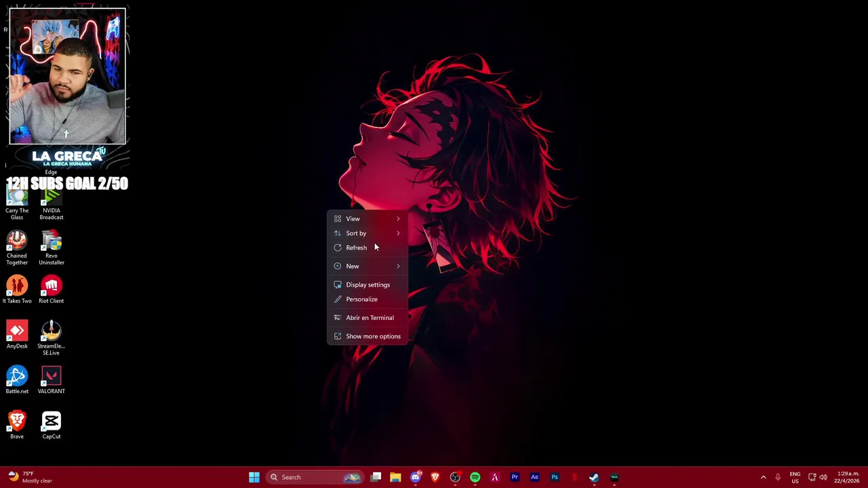
Task: Choose Refresh in the context menu
Action: 368,247
